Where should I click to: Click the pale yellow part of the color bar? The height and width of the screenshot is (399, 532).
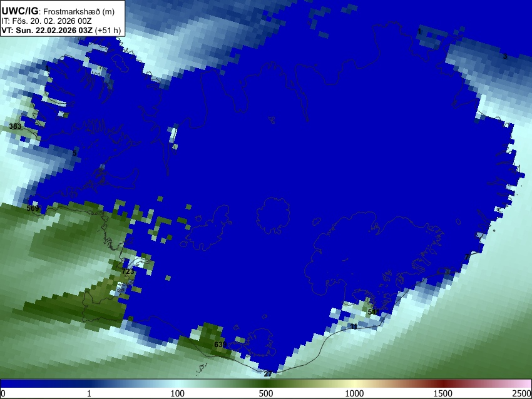(x=354, y=384)
